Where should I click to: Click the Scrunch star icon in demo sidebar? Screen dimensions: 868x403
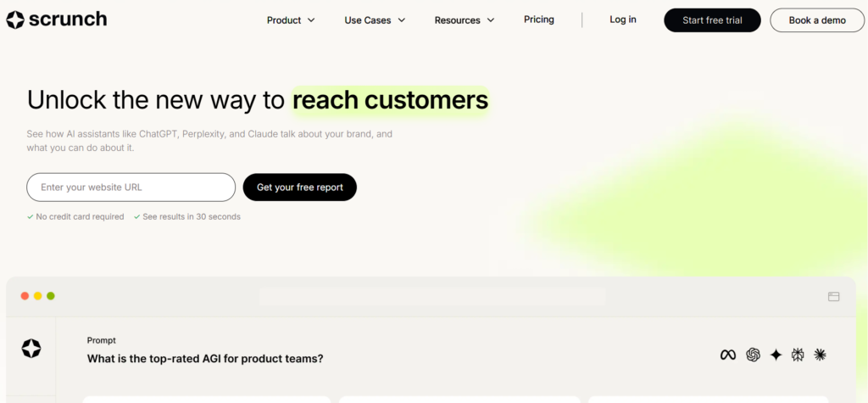pyautogui.click(x=31, y=348)
